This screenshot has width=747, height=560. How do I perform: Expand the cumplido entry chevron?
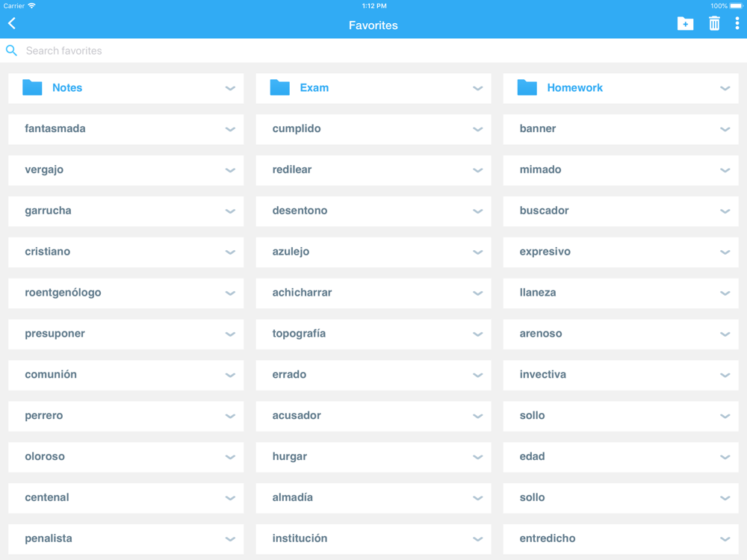[477, 129]
